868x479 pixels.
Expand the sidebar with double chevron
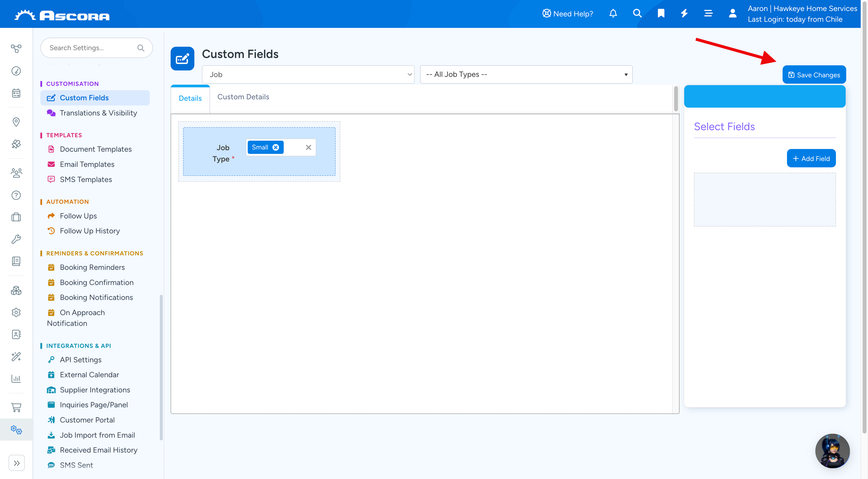16,463
